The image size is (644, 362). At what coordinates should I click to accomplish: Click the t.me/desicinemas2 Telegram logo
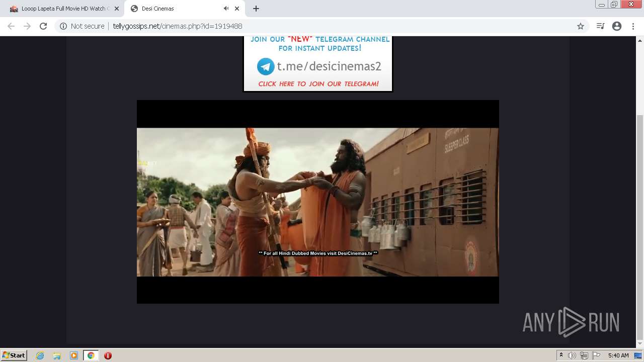pyautogui.click(x=266, y=66)
